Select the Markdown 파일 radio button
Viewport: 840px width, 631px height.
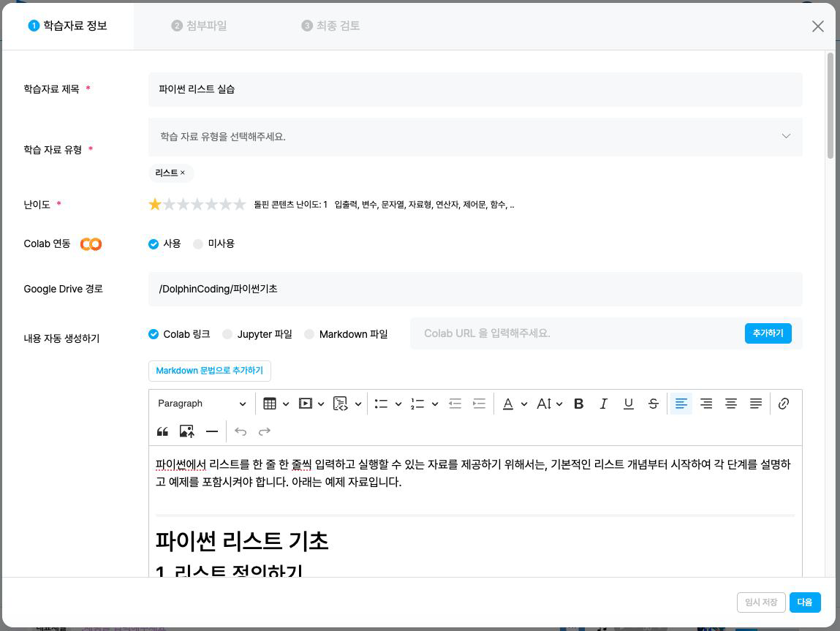309,334
